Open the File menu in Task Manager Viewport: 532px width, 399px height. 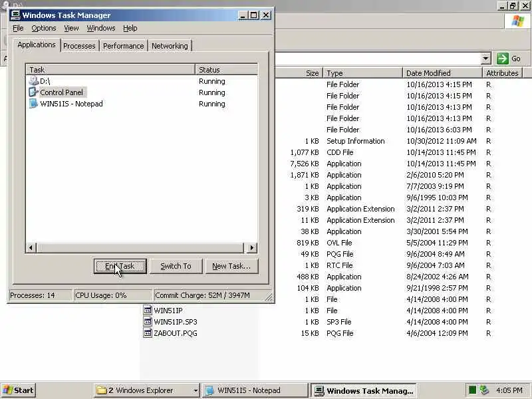pyautogui.click(x=18, y=28)
